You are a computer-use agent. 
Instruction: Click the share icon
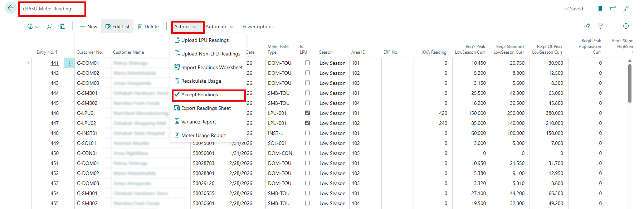pos(587,26)
